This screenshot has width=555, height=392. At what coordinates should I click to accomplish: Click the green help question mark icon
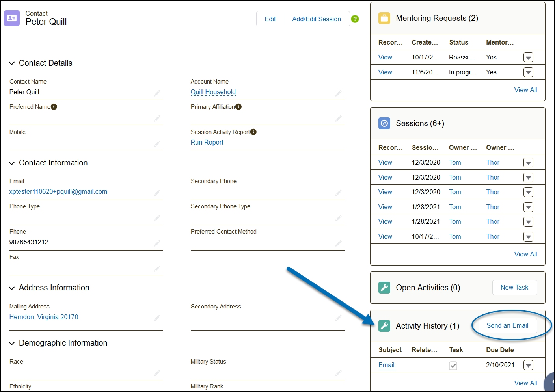tap(355, 19)
